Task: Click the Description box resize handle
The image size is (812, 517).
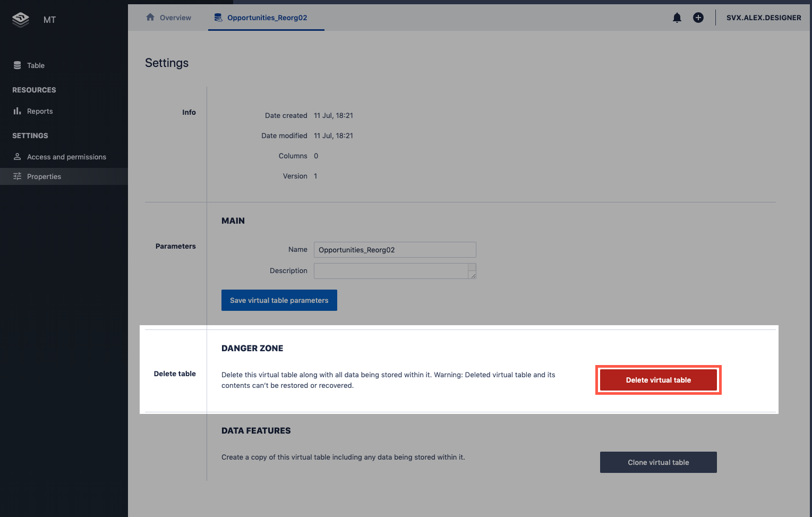Action: (473, 275)
